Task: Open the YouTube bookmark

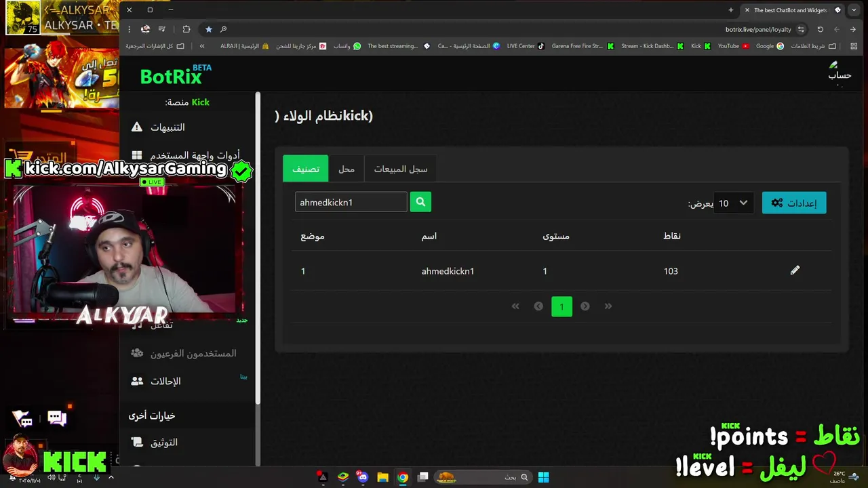Action: (x=733, y=46)
